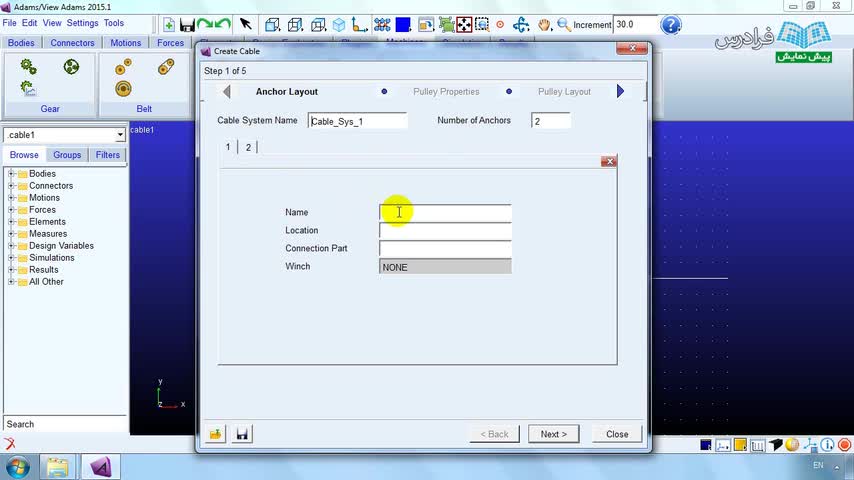Open the Tools menu
This screenshot has height=480, width=854.
(x=114, y=23)
